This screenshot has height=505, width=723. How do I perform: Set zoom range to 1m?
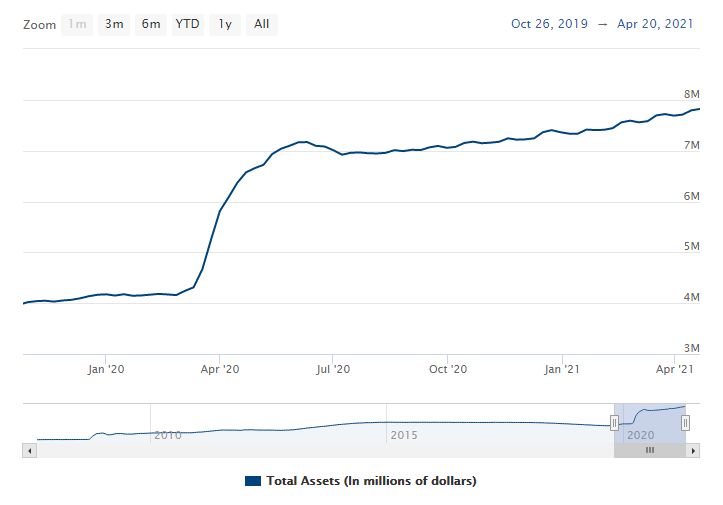coord(77,24)
